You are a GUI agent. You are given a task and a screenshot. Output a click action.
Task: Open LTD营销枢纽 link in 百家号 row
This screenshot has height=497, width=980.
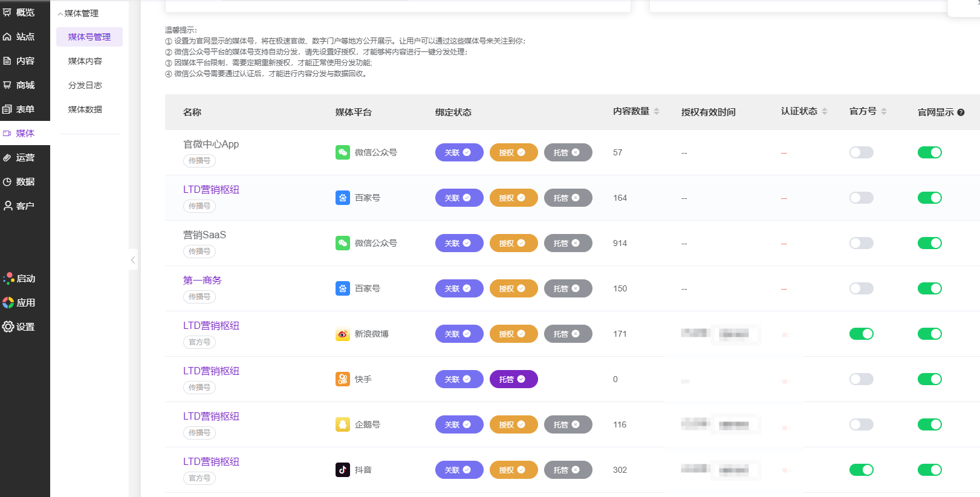coord(211,190)
